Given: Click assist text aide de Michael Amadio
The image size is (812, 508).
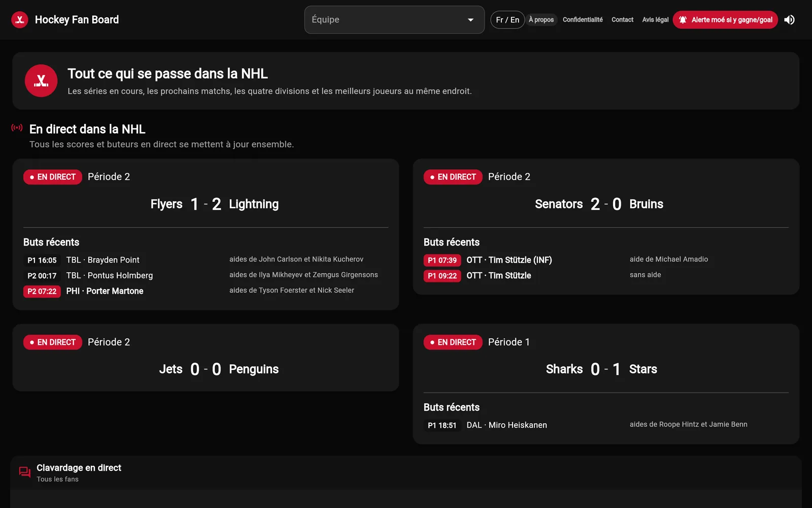Looking at the screenshot, I should [x=669, y=259].
